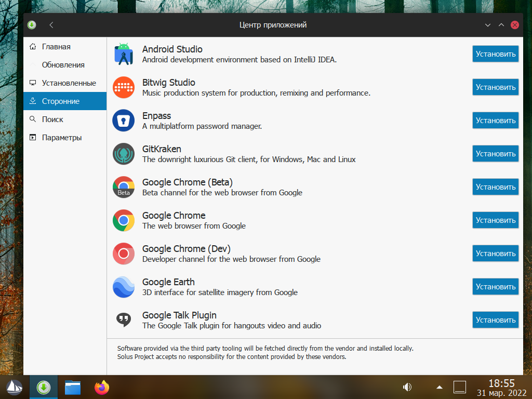The width and height of the screenshot is (532, 399).
Task: Click the home icon beside Главная
Action: 33,46
